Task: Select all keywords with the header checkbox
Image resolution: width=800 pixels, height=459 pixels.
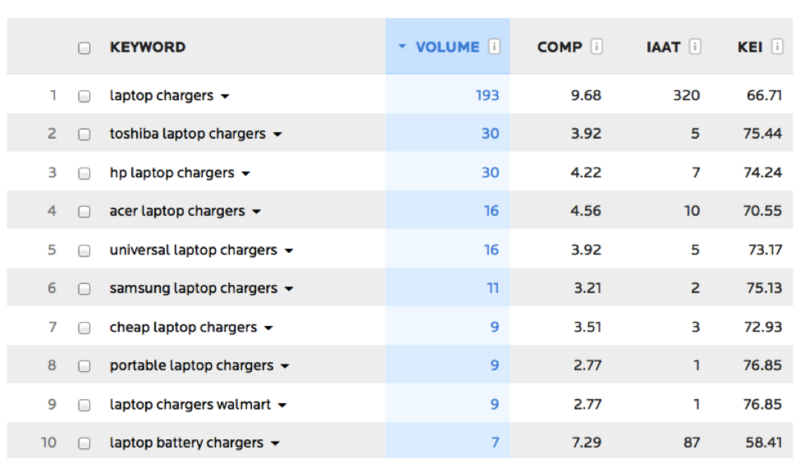Action: [x=84, y=48]
